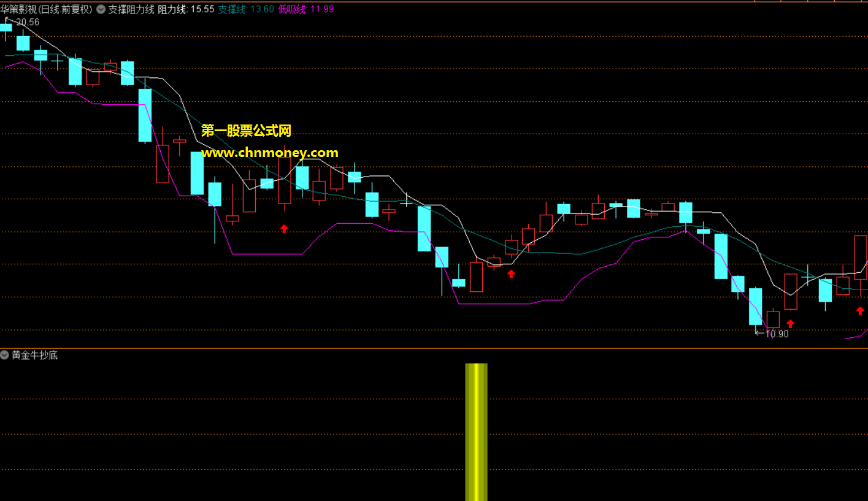868x501 pixels.
Task: Click the leftmost red buy-signal arrow
Action: click(x=284, y=228)
